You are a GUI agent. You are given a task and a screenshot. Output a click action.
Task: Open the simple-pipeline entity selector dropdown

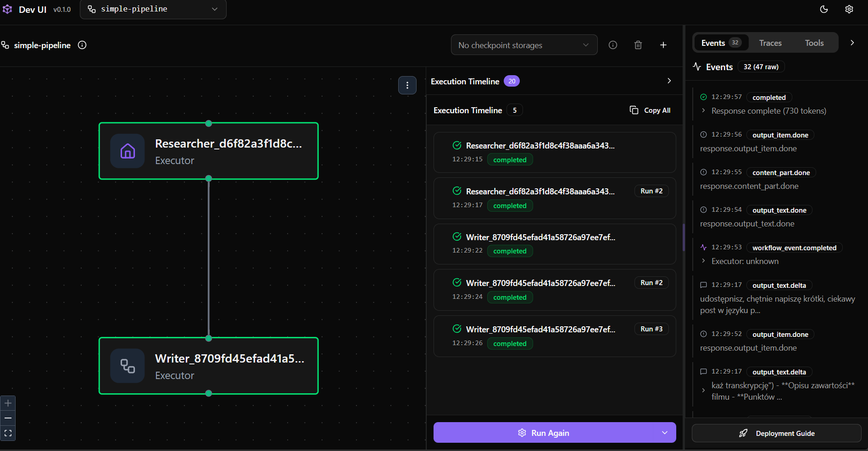click(x=153, y=9)
